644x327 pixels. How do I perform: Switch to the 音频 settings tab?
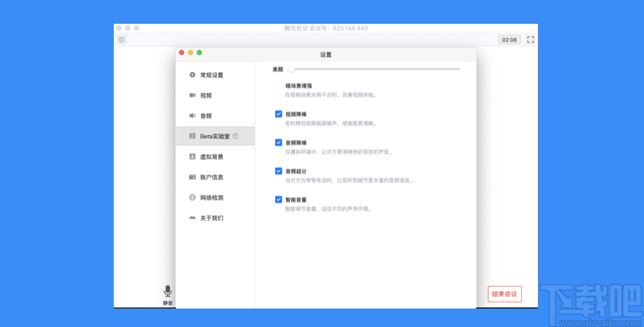tap(215, 116)
